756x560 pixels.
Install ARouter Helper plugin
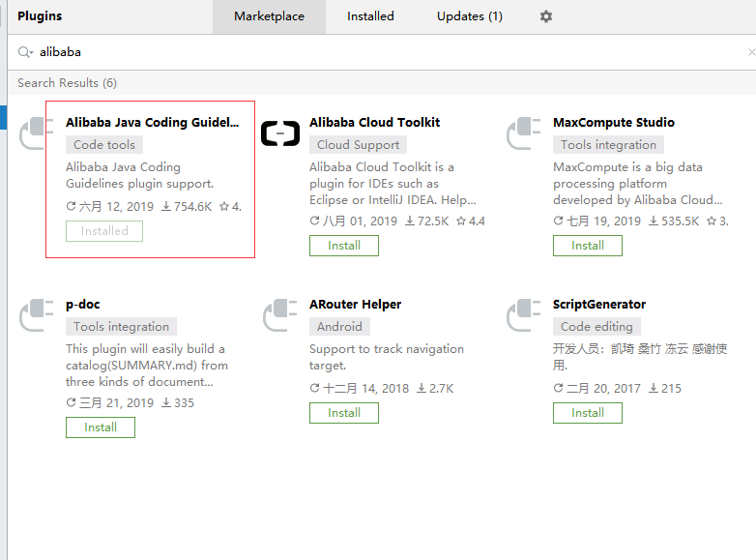click(344, 413)
